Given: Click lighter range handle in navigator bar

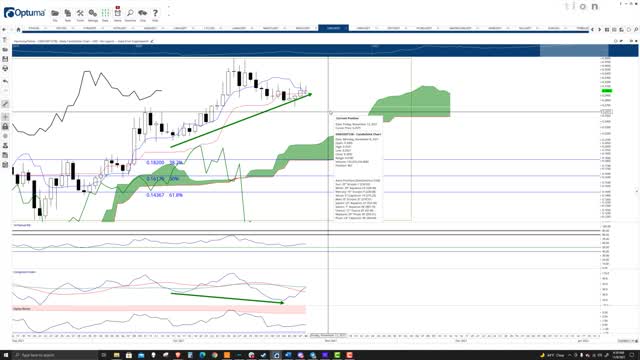Looking at the screenshot, I should [574, 51].
